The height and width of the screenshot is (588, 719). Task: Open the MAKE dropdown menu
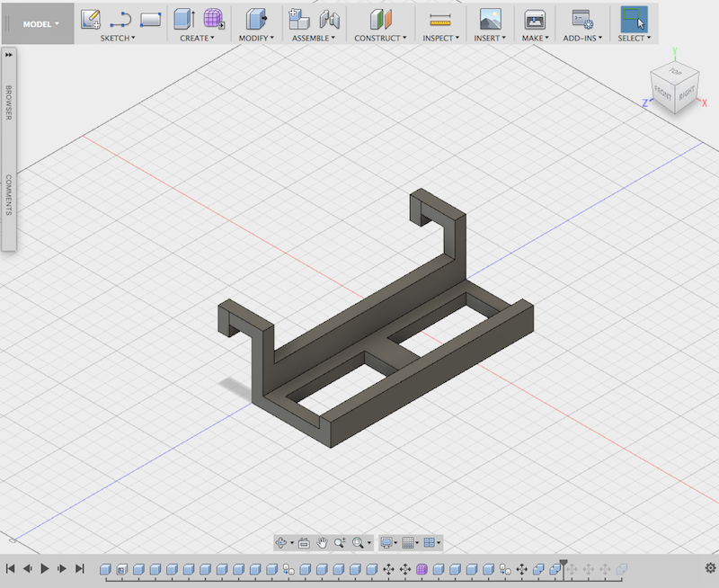[535, 38]
